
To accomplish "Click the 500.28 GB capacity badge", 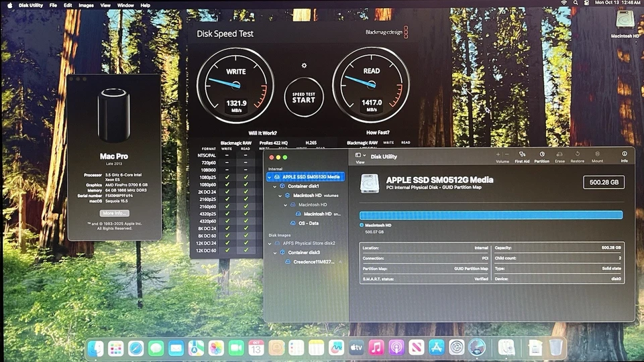I will tap(604, 182).
